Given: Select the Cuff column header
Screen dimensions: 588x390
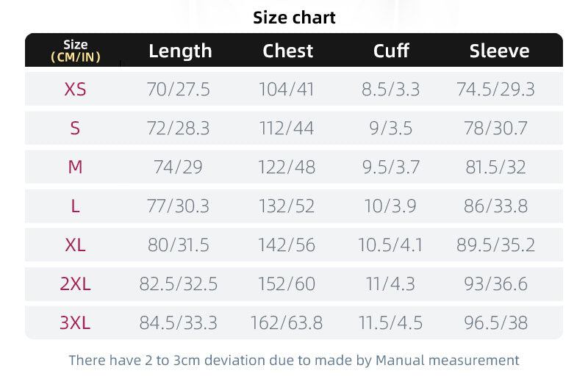Looking at the screenshot, I should click(x=391, y=51).
